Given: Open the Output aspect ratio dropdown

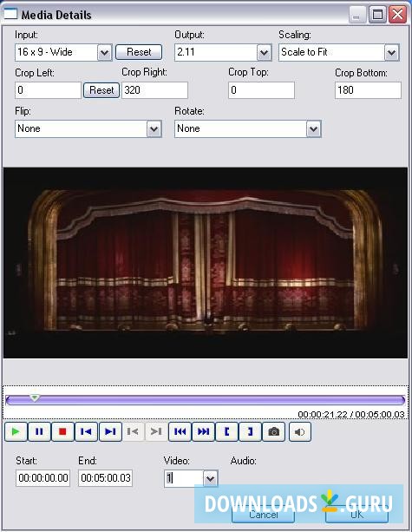Looking at the screenshot, I should click(264, 53).
